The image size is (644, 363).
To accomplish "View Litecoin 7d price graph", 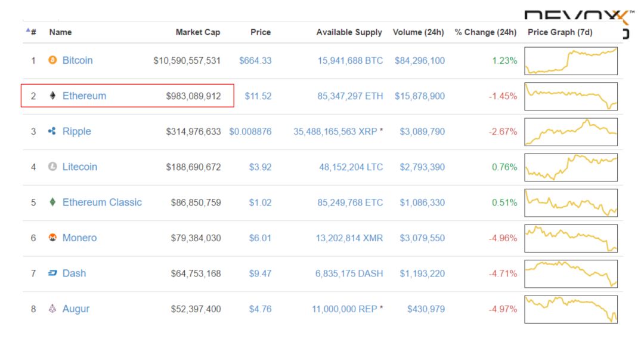I will (571, 167).
